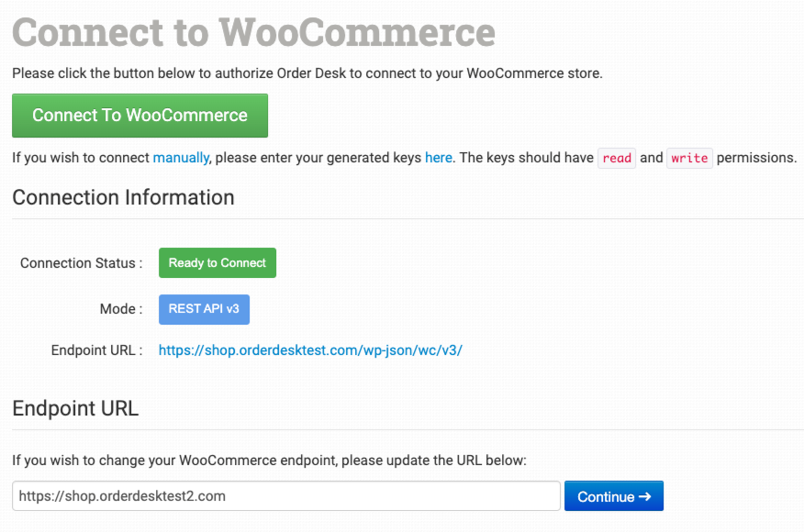Click the red 'write' permission tag
The image size is (804, 532).
(689, 158)
